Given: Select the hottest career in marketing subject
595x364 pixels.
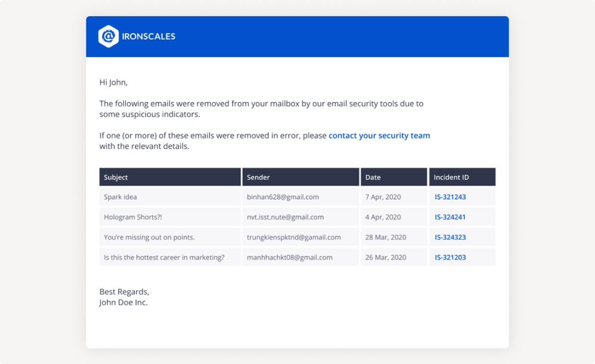Looking at the screenshot, I should point(170,257).
